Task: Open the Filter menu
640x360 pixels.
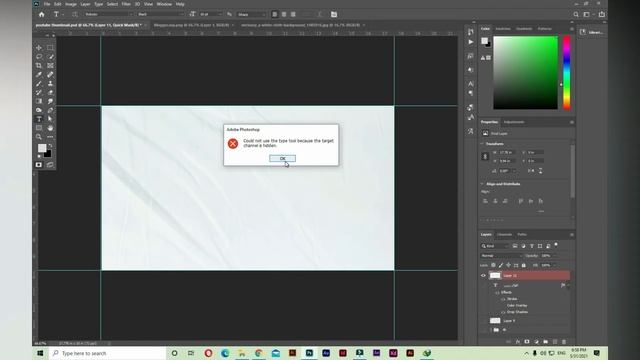Action: (x=126, y=4)
